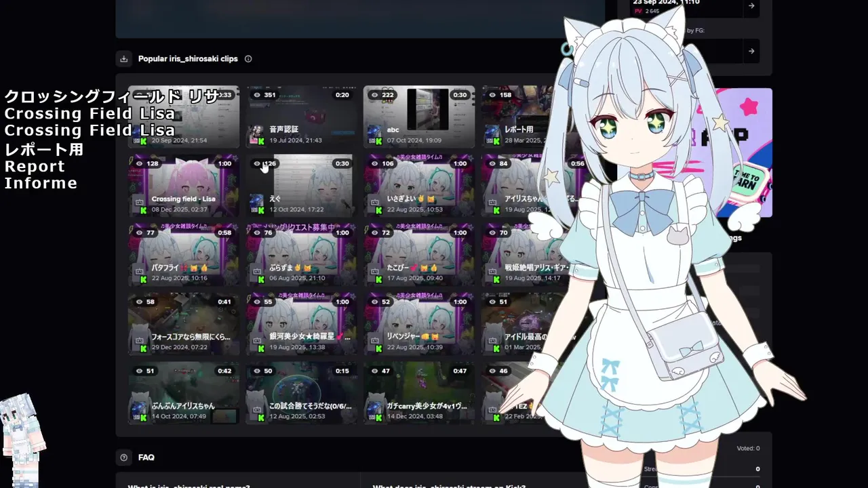
Task: Open the いさぎよい clip title
Action: pos(410,199)
